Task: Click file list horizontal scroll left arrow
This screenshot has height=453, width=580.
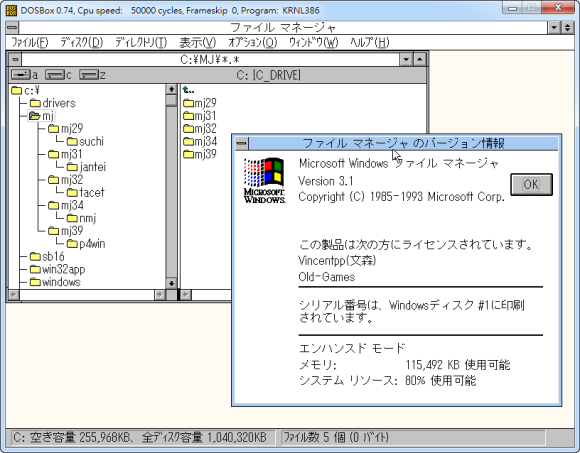Action: point(186,295)
